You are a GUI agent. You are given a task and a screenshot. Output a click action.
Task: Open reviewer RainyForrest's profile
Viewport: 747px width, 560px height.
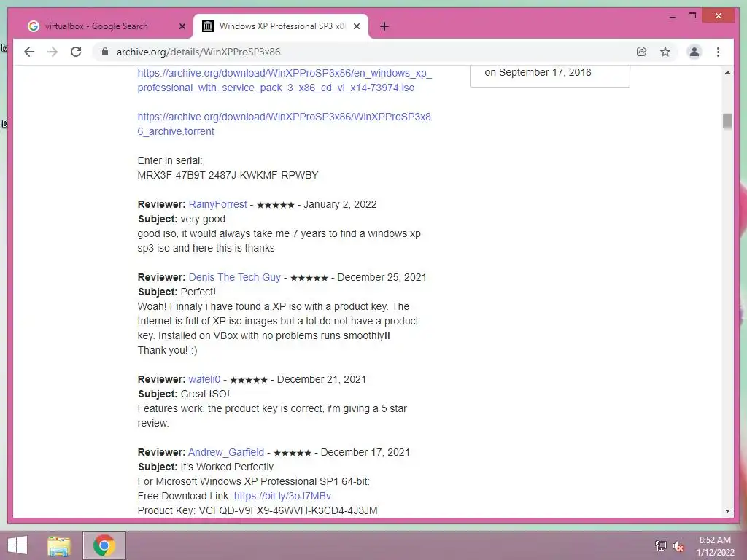pos(217,204)
